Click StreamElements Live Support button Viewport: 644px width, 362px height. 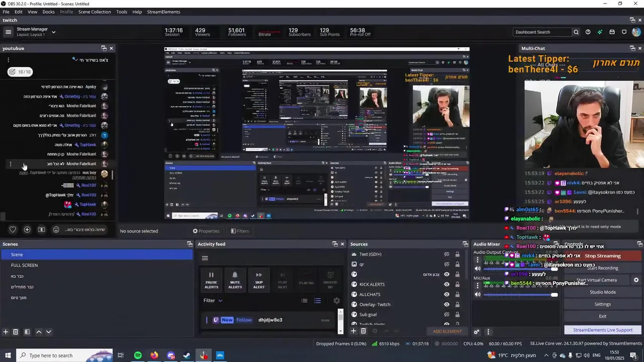602,330
